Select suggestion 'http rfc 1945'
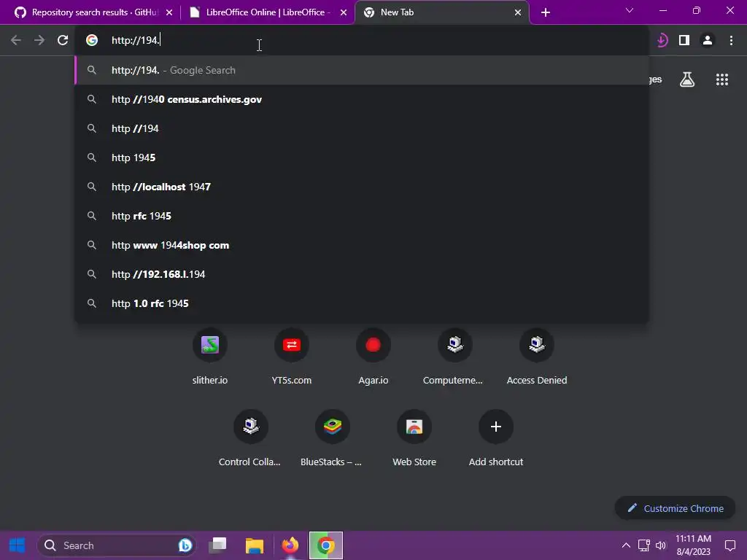Viewport: 747px width, 560px height. tap(362, 216)
